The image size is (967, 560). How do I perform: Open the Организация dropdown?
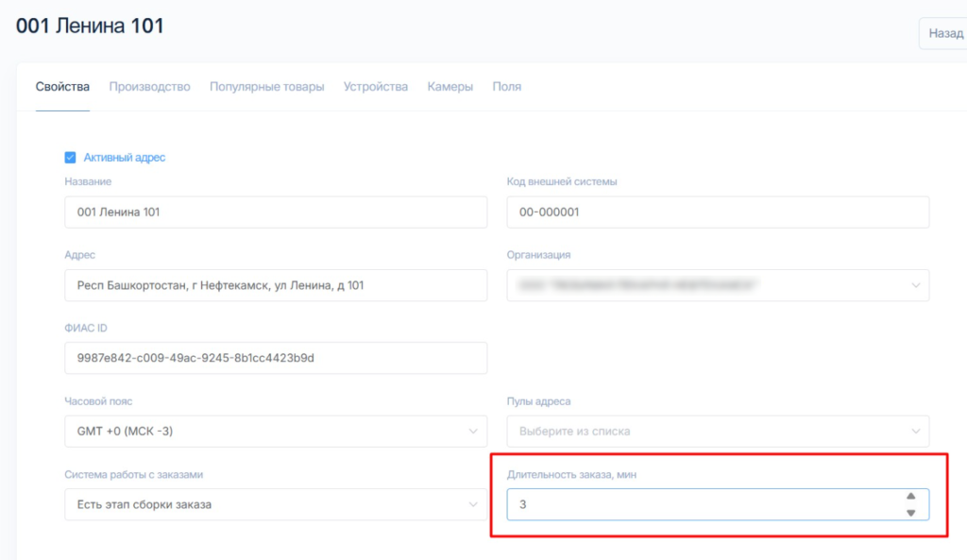718,285
